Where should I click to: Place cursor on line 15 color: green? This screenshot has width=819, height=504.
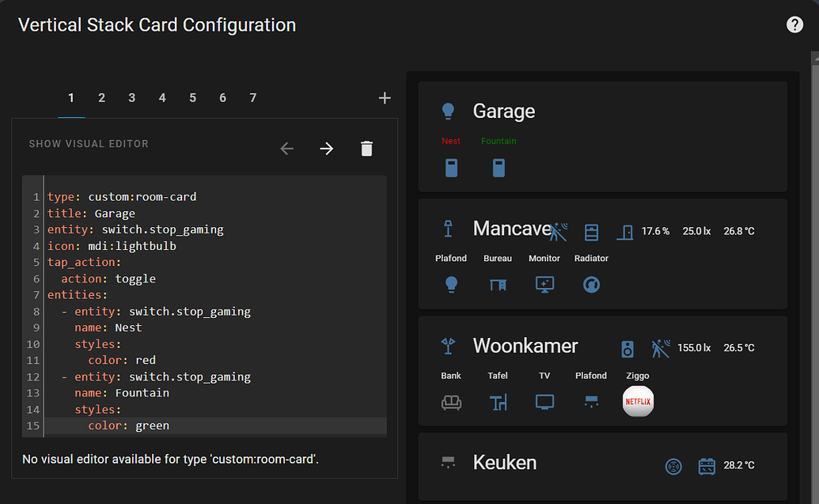pyautogui.click(x=128, y=426)
